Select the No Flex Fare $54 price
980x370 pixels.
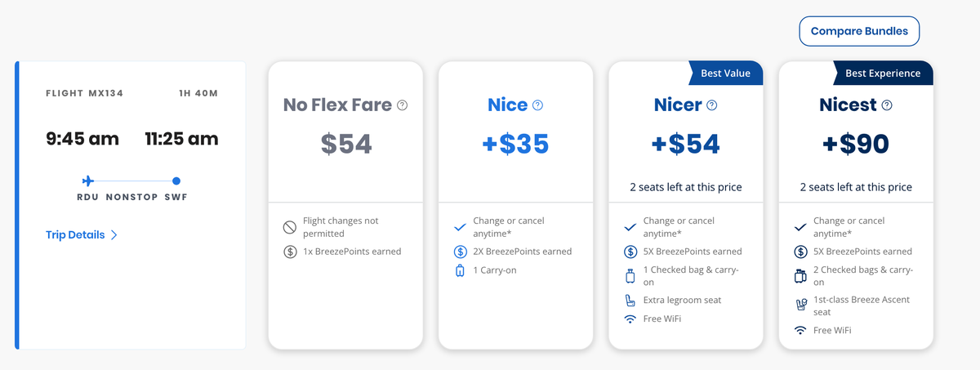345,144
